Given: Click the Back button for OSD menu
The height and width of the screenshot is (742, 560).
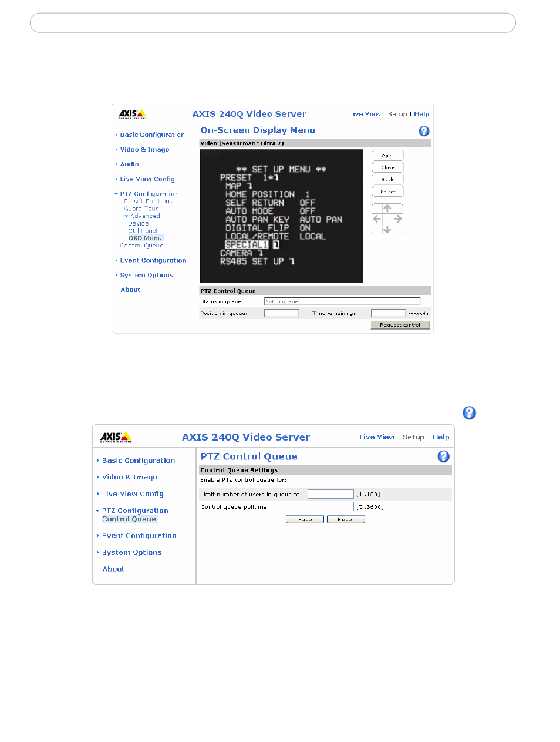Looking at the screenshot, I should (x=387, y=179).
